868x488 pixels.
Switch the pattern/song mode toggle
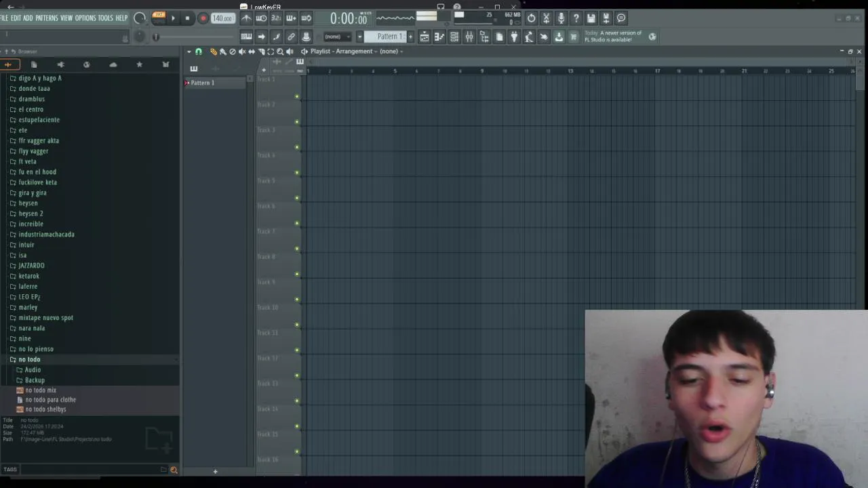(159, 18)
